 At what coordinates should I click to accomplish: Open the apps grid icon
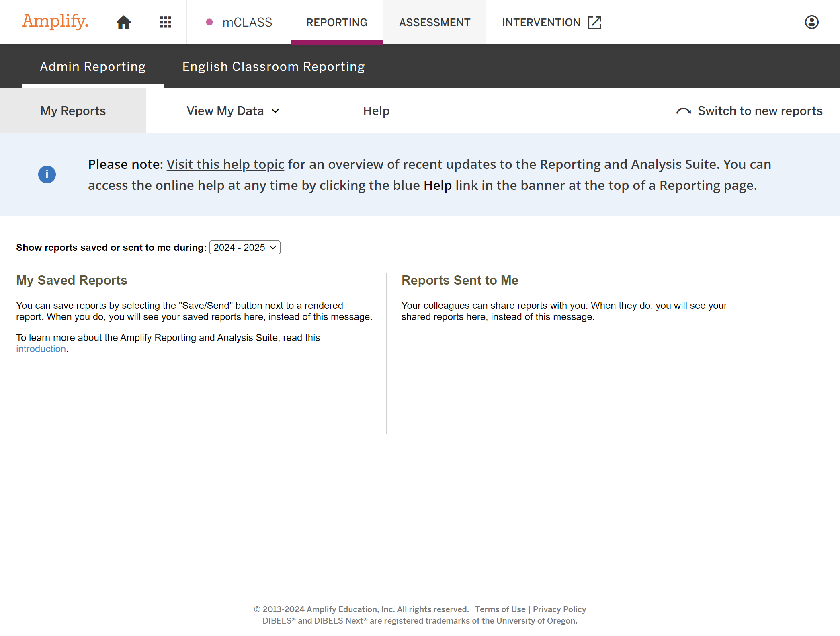pos(166,22)
